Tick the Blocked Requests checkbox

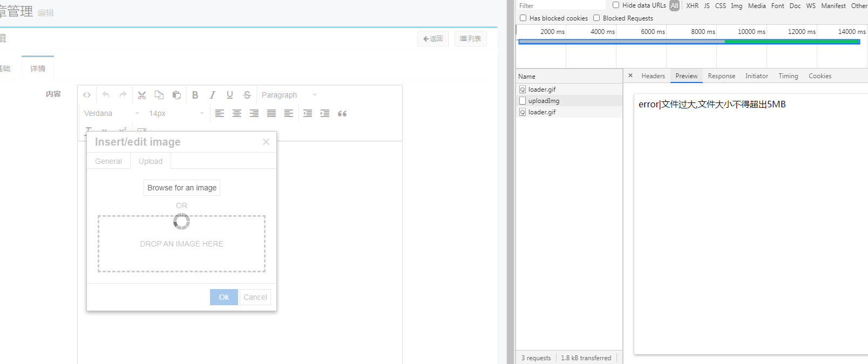[596, 18]
